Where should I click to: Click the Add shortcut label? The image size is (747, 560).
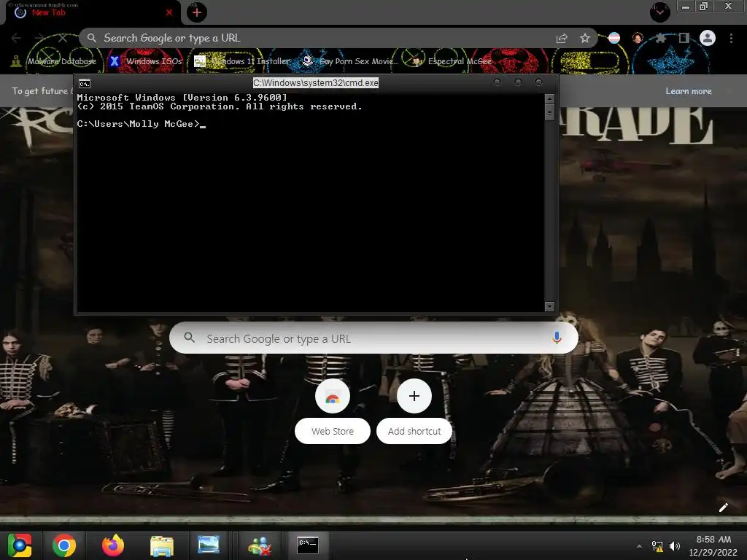point(414,432)
